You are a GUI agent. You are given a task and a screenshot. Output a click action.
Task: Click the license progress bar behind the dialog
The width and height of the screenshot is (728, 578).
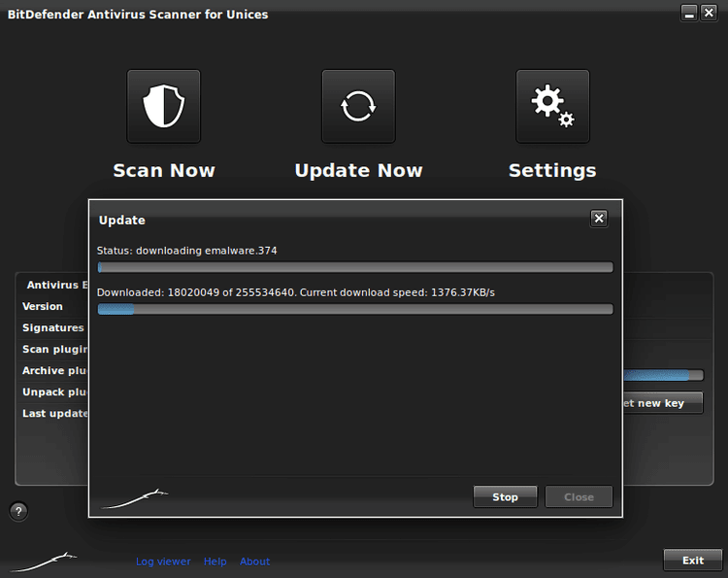(x=663, y=375)
